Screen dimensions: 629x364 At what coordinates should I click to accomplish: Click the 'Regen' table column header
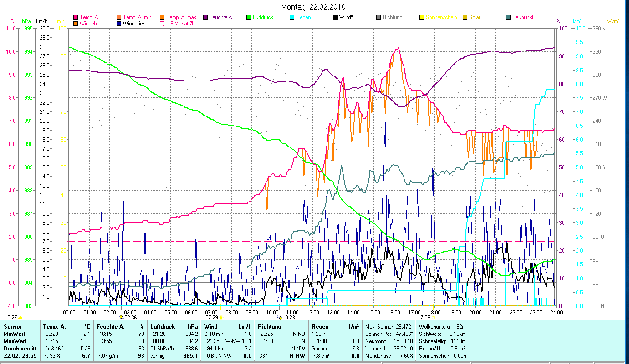[x=320, y=327]
